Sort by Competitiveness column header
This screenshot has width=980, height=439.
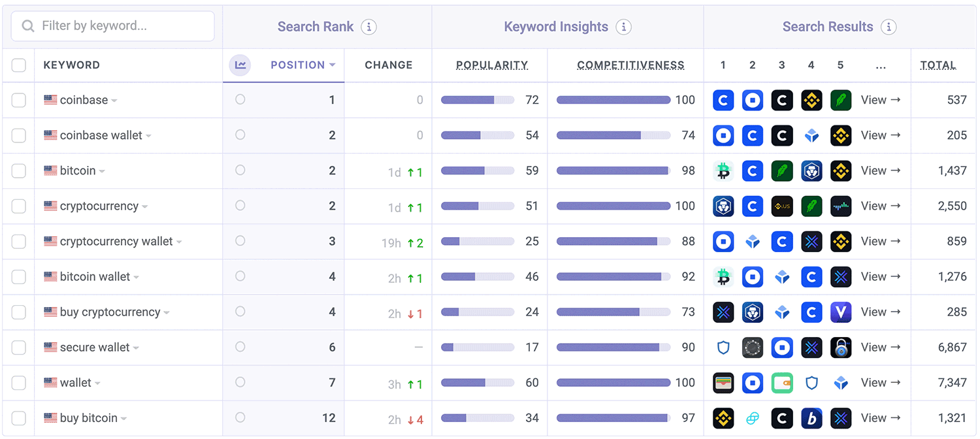(631, 65)
